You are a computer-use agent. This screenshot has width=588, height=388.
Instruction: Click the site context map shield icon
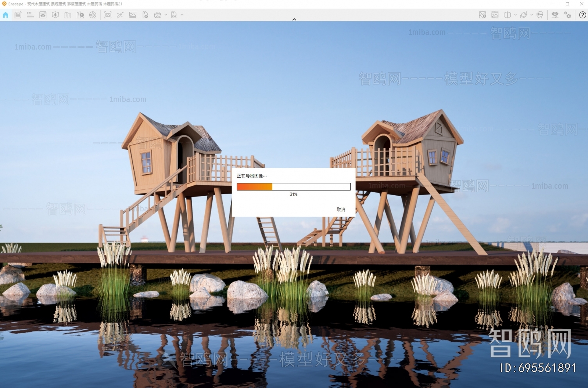pos(55,15)
